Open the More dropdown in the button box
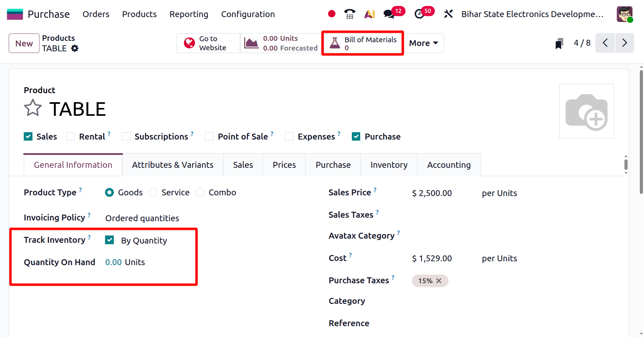This screenshot has width=644, height=337. click(423, 43)
